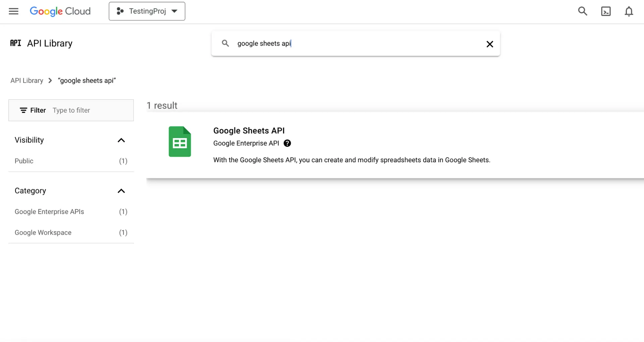
Task: Click the Category section heading
Action: pyautogui.click(x=30, y=191)
